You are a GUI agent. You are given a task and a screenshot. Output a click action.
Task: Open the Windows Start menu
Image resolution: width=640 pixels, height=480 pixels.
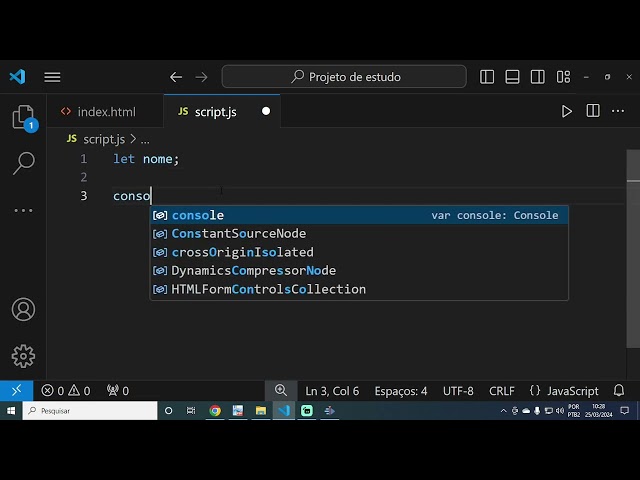point(11,411)
